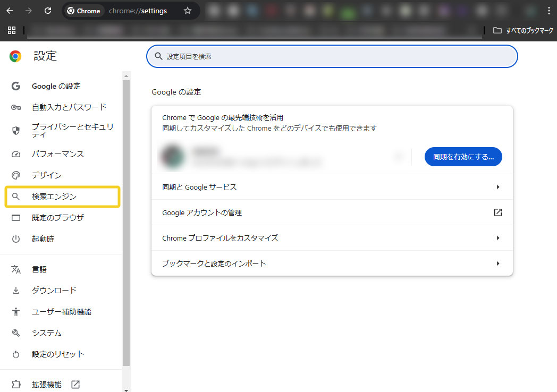The image size is (557, 392).
Task: Open the apps grid in the bookmarks bar
Action: [x=12, y=30]
